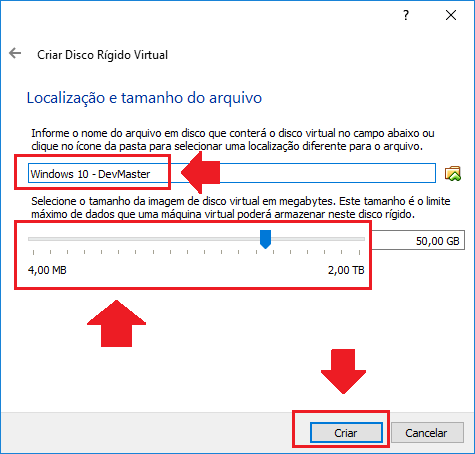Click the 4,00 MB minimum size label
This screenshot has height=454, width=475.
(47, 270)
